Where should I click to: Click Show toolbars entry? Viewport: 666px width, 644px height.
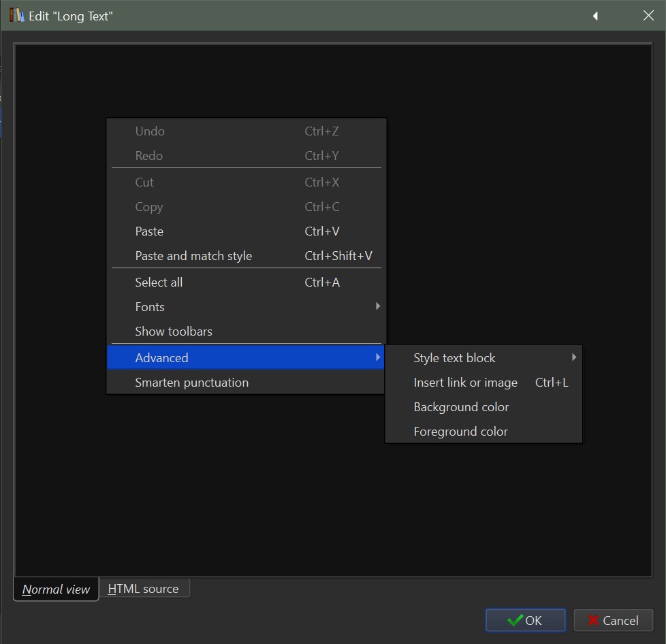(x=246, y=332)
